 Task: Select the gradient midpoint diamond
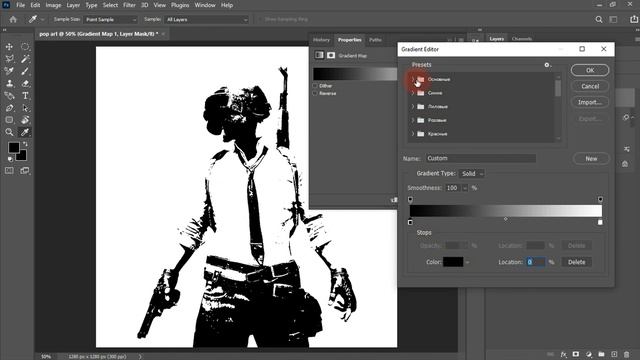[x=506, y=219]
